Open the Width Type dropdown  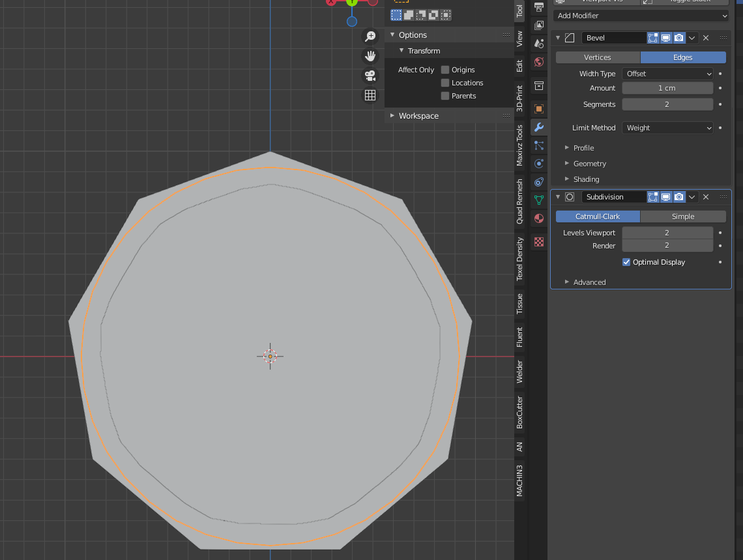(x=668, y=74)
